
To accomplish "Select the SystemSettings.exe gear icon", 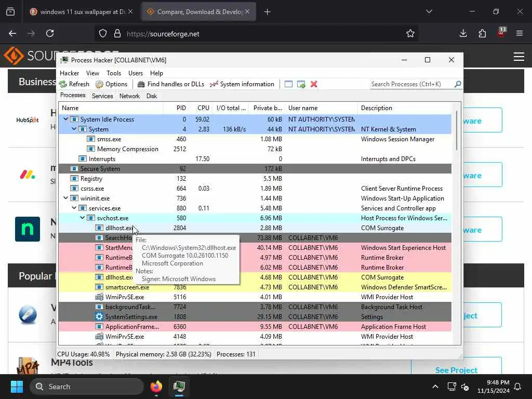I will click(x=99, y=316).
